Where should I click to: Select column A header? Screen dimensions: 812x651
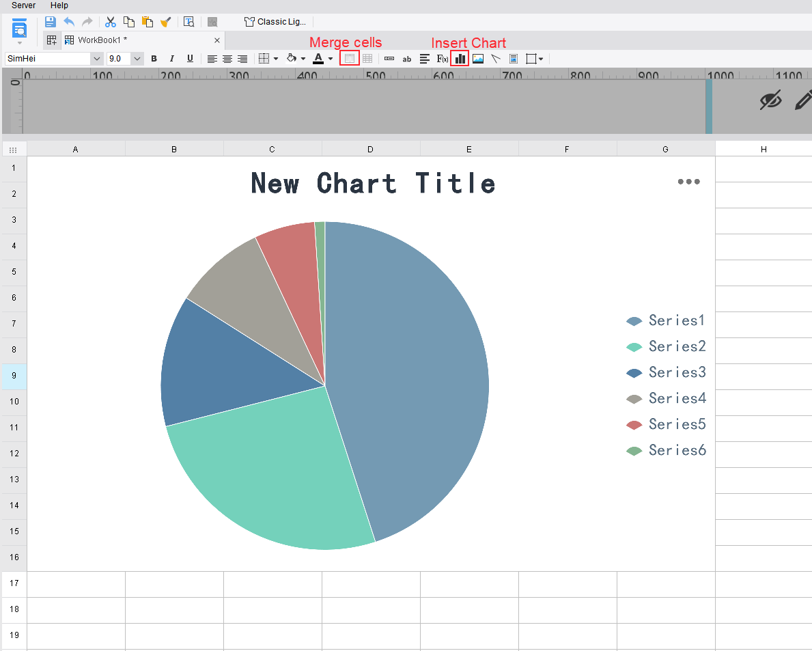(76, 149)
